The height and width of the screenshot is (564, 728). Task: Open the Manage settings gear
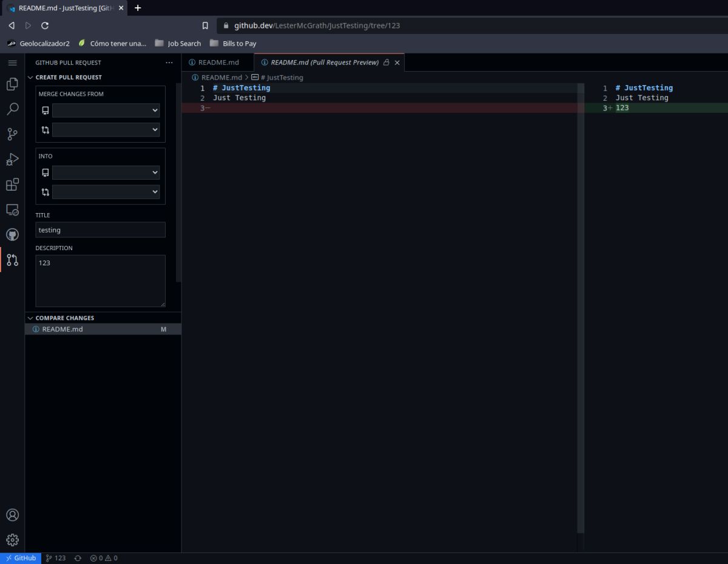[x=12, y=540]
